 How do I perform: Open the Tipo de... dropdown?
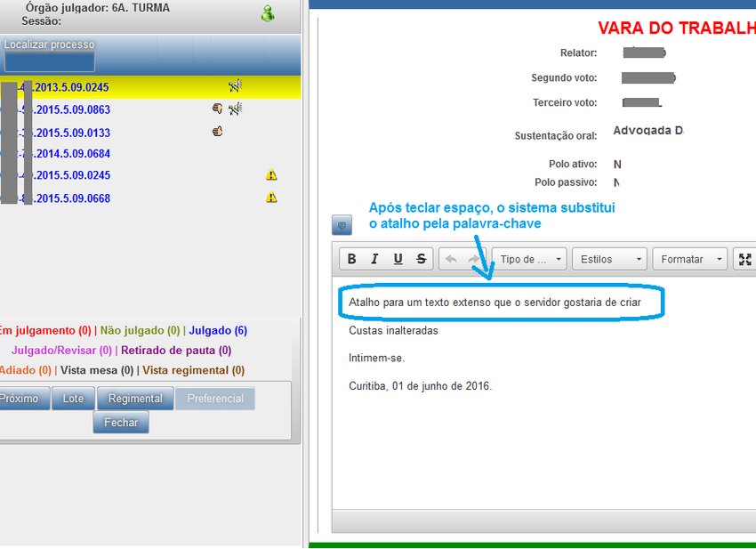click(529, 259)
